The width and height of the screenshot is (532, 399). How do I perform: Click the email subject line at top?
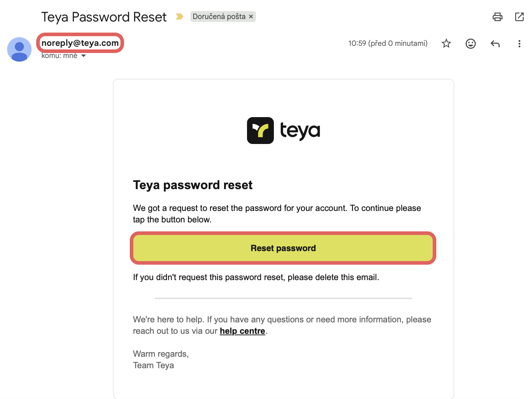click(104, 17)
